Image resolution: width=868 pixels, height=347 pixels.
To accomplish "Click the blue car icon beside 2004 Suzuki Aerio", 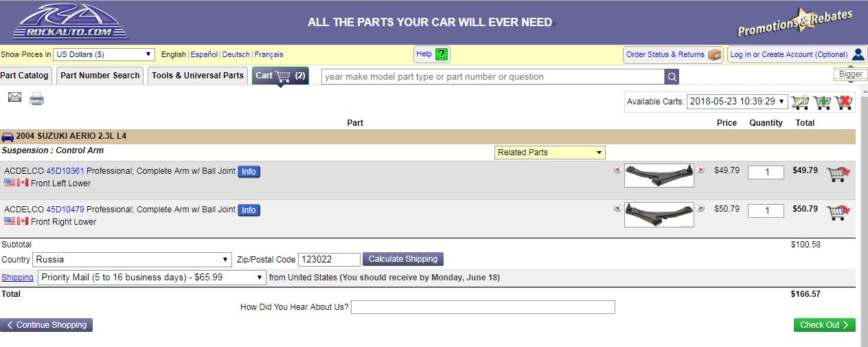I will 8,137.
